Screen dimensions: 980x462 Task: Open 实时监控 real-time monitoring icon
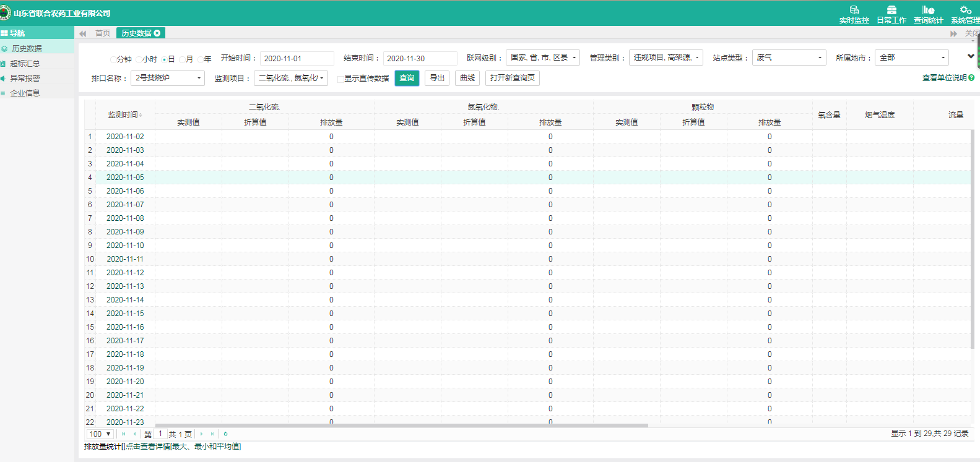(x=854, y=11)
